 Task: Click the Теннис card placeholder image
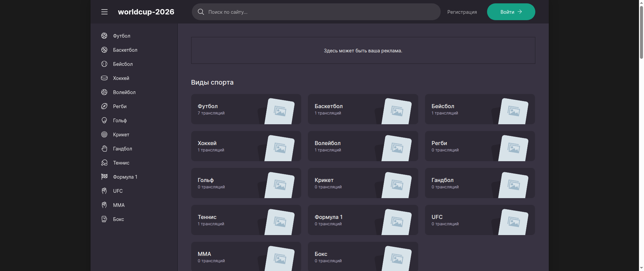(279, 222)
